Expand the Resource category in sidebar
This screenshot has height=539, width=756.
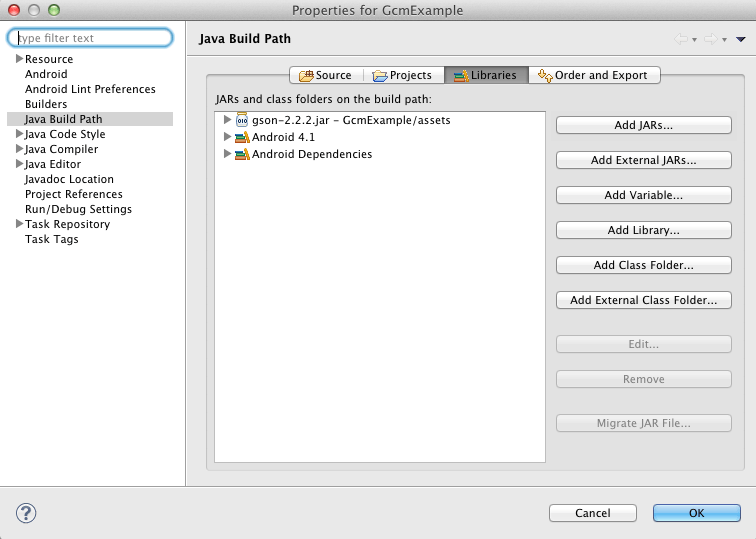19,59
